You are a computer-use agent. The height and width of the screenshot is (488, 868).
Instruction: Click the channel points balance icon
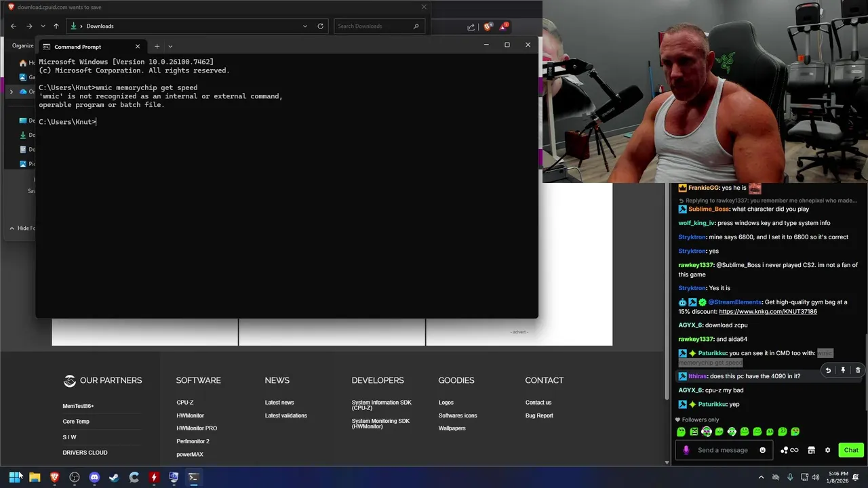coord(789,450)
